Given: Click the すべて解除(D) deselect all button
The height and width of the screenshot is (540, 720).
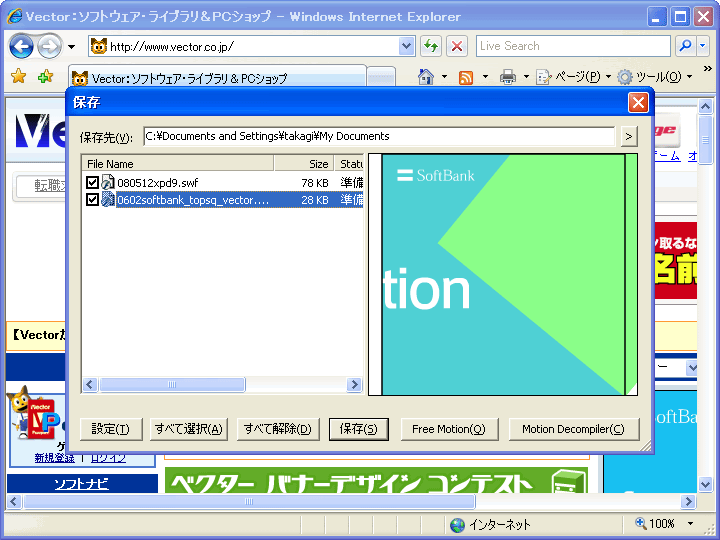Looking at the screenshot, I should pos(278,429).
